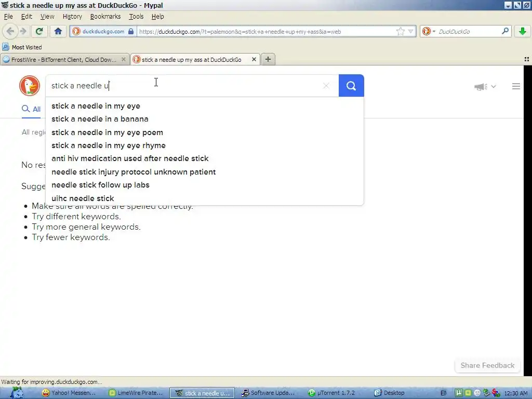This screenshot has width=532, height=399.
Task: Open the Desktop toolbar in taskbar
Action: tap(390, 393)
